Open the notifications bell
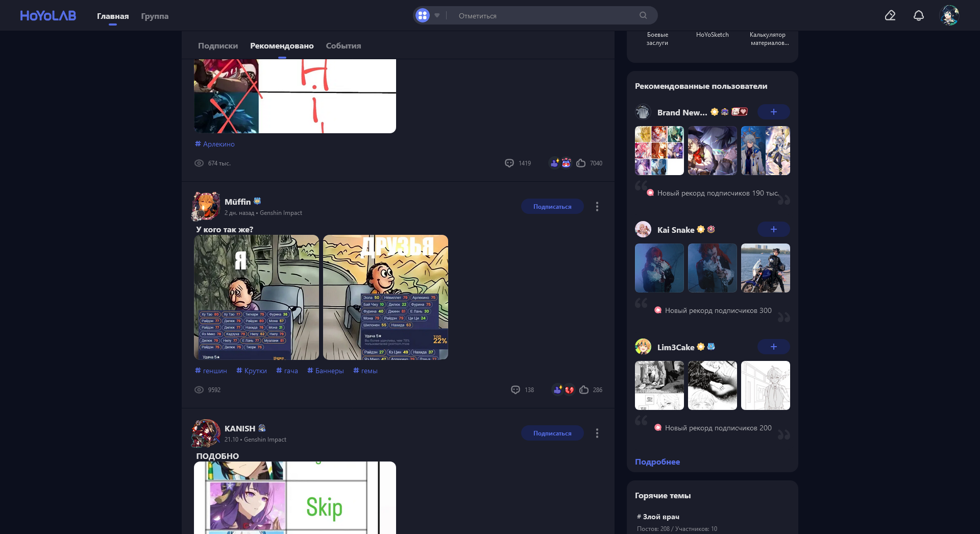 (x=919, y=16)
